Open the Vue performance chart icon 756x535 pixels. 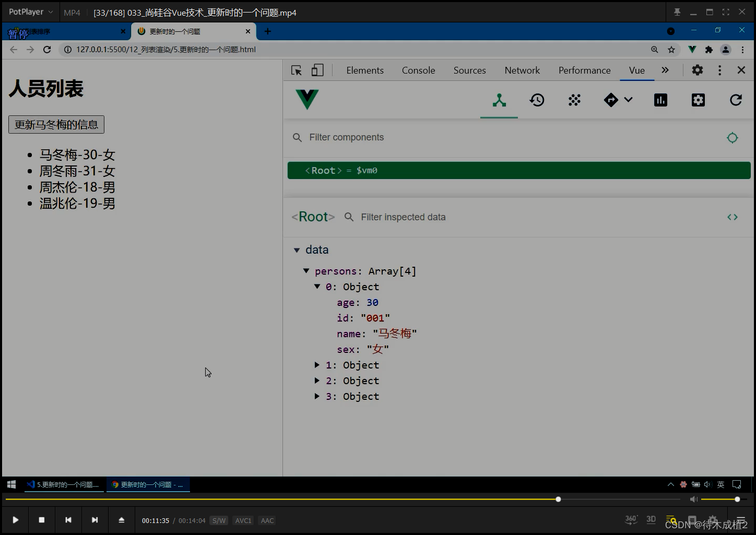click(660, 100)
